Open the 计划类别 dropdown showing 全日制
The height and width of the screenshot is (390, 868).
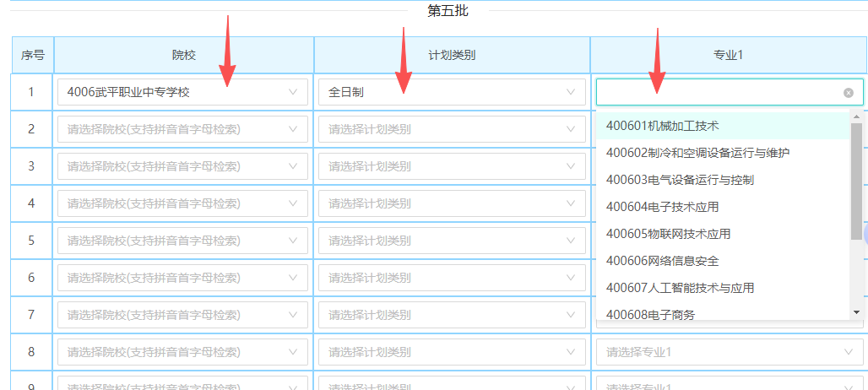coord(452,92)
